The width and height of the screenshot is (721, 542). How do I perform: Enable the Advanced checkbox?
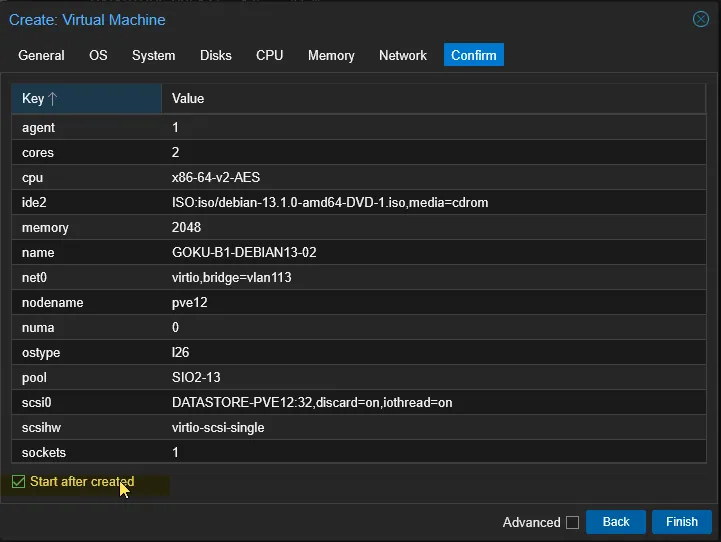(572, 522)
